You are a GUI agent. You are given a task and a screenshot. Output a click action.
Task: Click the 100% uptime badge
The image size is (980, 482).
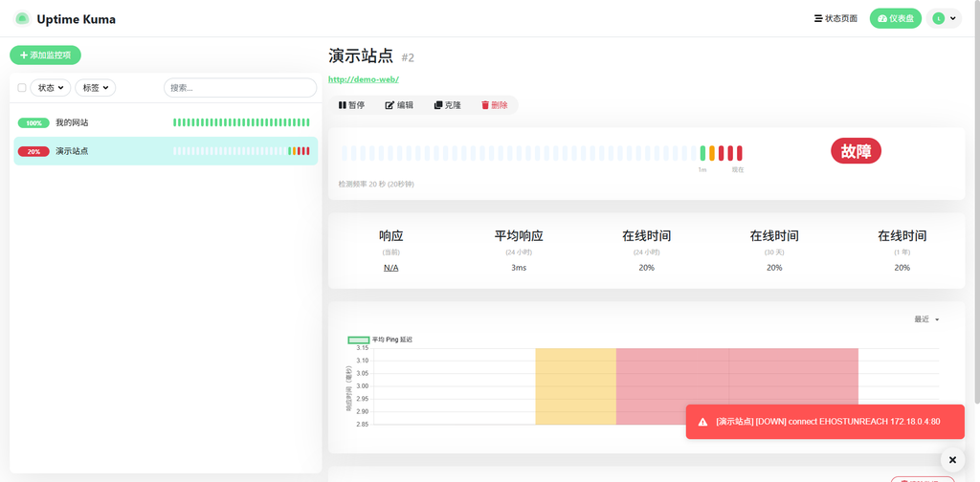(33, 123)
